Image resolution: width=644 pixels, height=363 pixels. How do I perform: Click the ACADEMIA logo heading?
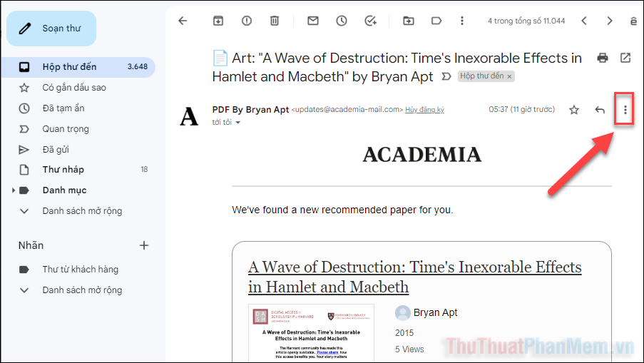tap(421, 155)
